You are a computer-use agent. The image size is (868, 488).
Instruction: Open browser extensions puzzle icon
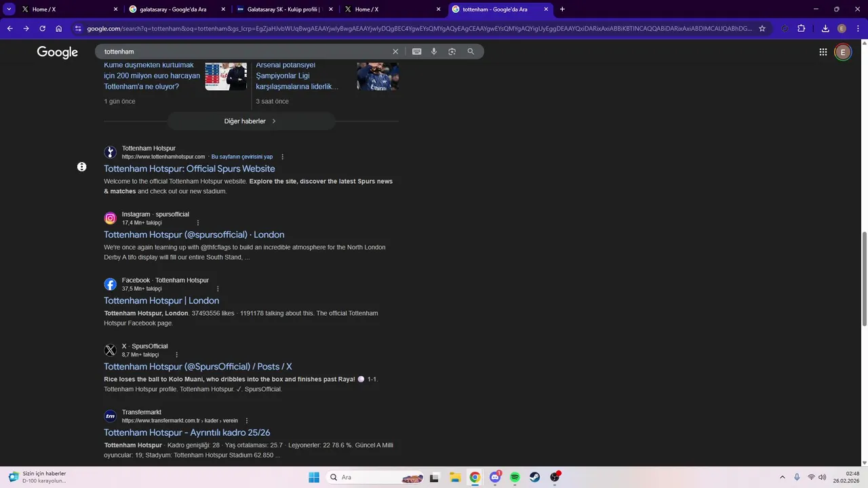coord(802,28)
